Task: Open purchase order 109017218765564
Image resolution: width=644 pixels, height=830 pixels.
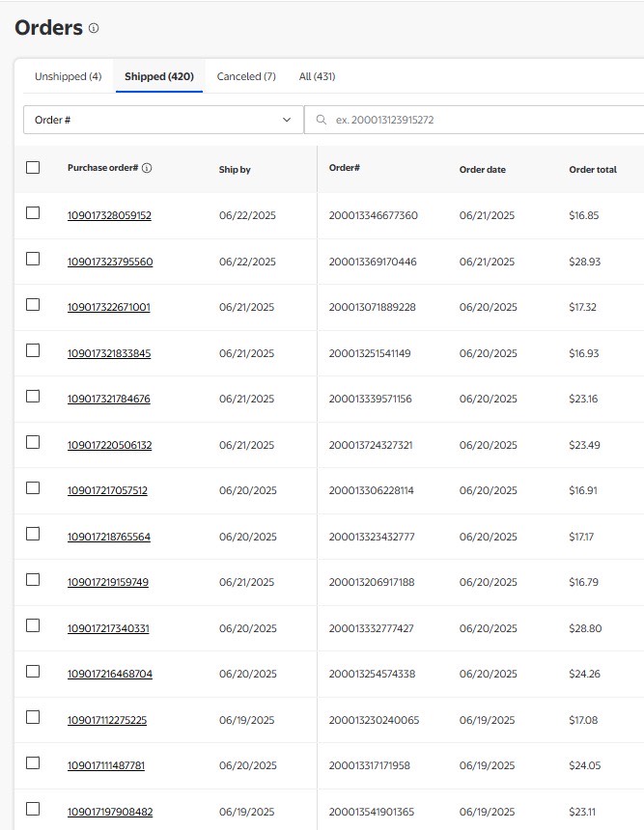Action: [109, 537]
